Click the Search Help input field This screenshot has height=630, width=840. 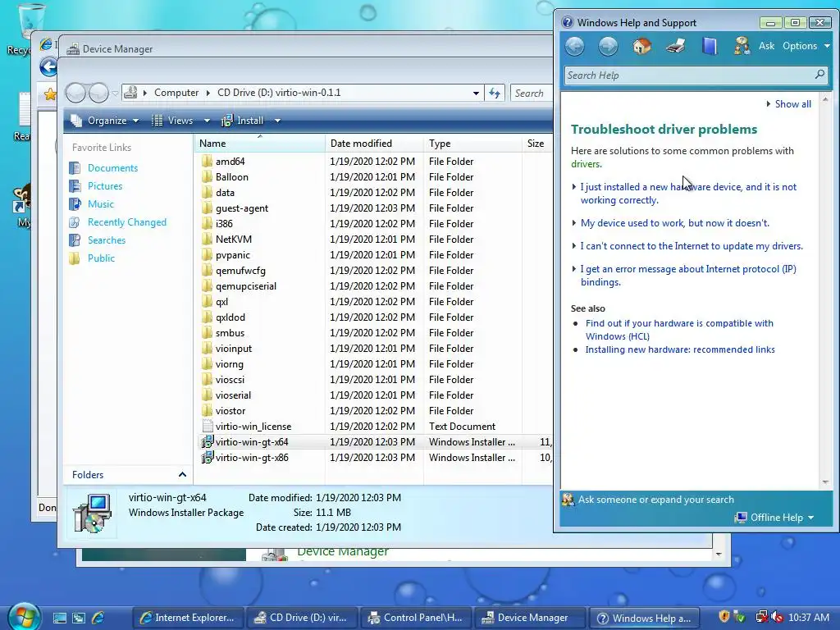(x=689, y=75)
